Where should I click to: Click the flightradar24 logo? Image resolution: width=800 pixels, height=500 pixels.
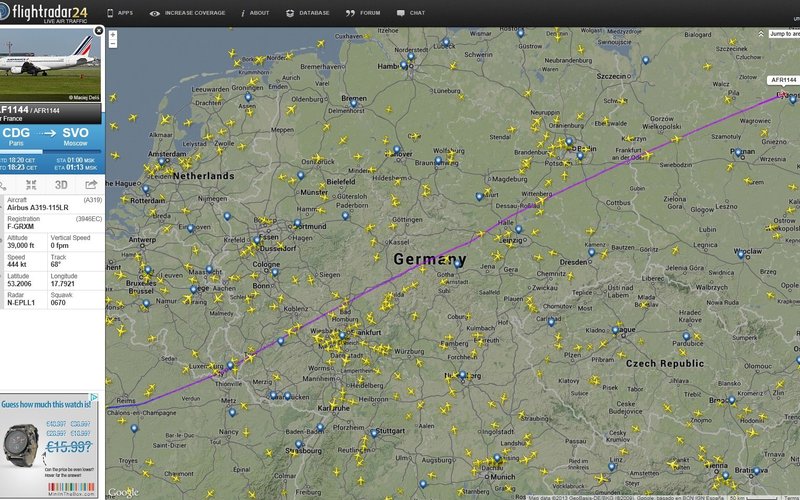pyautogui.click(x=45, y=13)
